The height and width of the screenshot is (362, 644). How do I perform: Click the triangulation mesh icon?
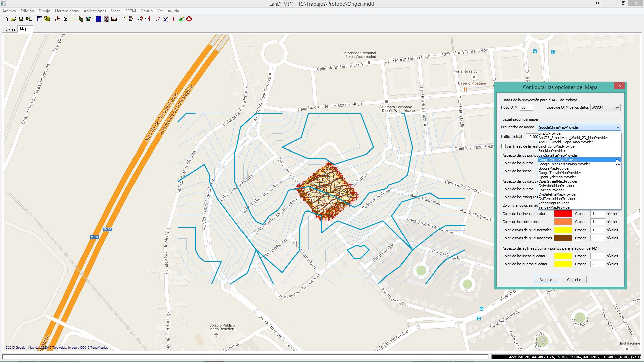65,19
